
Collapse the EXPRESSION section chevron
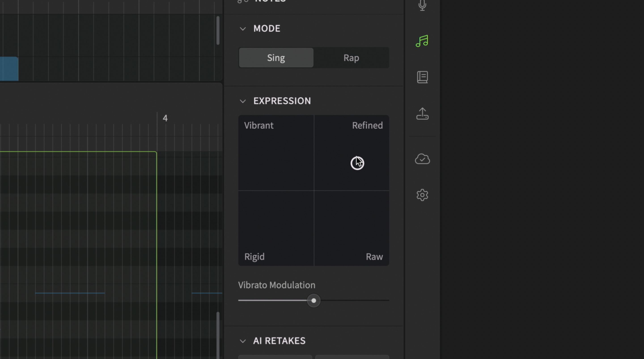[x=243, y=101]
